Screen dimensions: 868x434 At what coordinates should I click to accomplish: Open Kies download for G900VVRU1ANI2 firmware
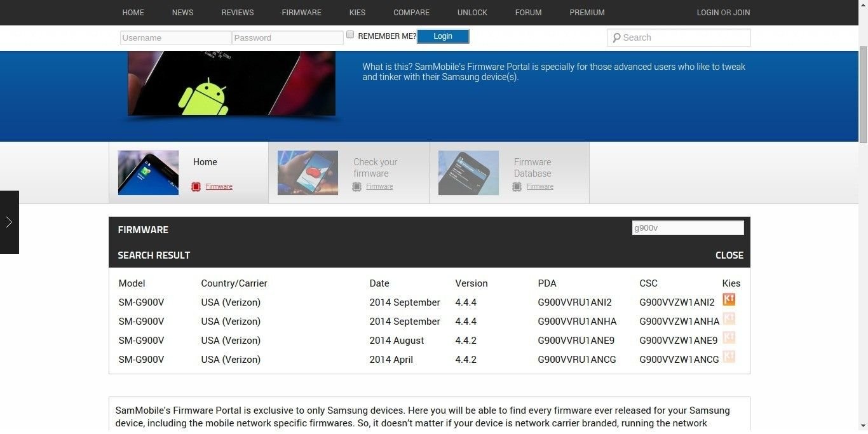tap(729, 299)
